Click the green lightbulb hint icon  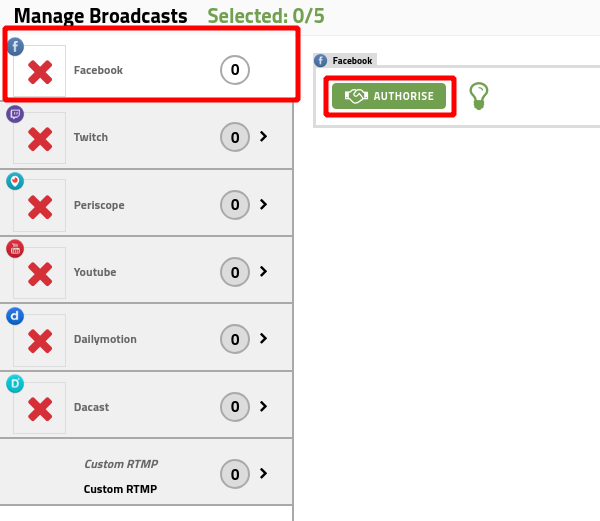479,96
